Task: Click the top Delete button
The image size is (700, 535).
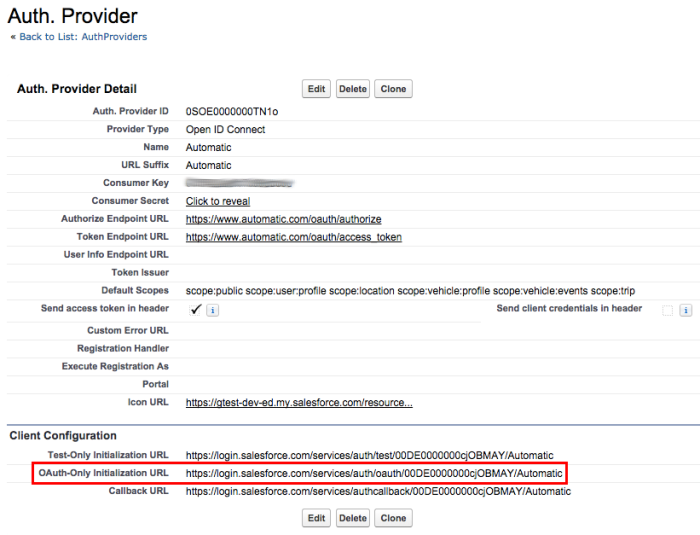Action: [x=353, y=89]
